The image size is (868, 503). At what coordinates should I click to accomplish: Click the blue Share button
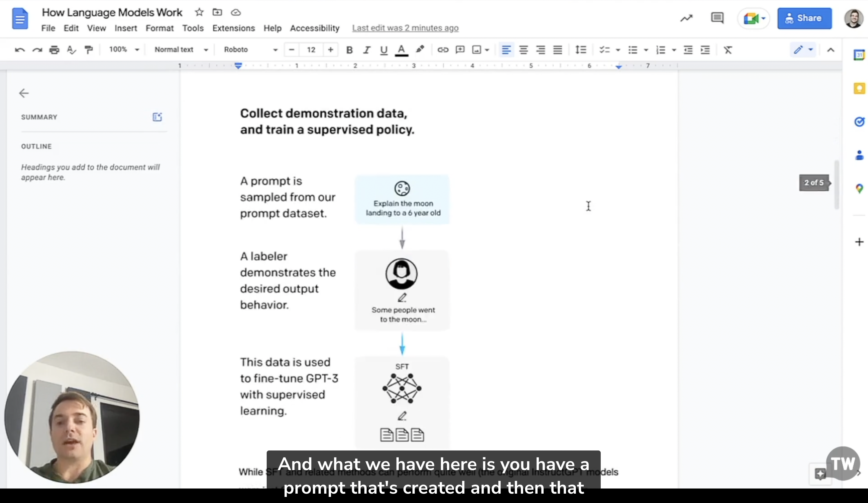804,18
